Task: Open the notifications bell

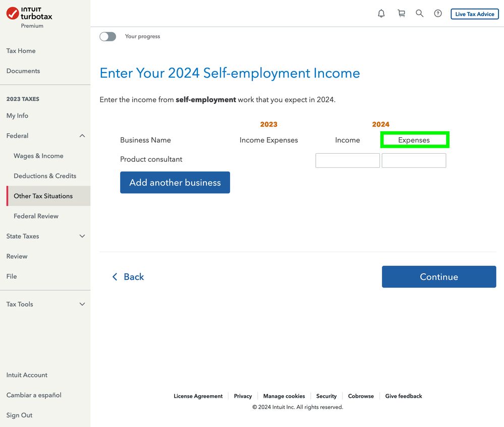Action: 381,14
